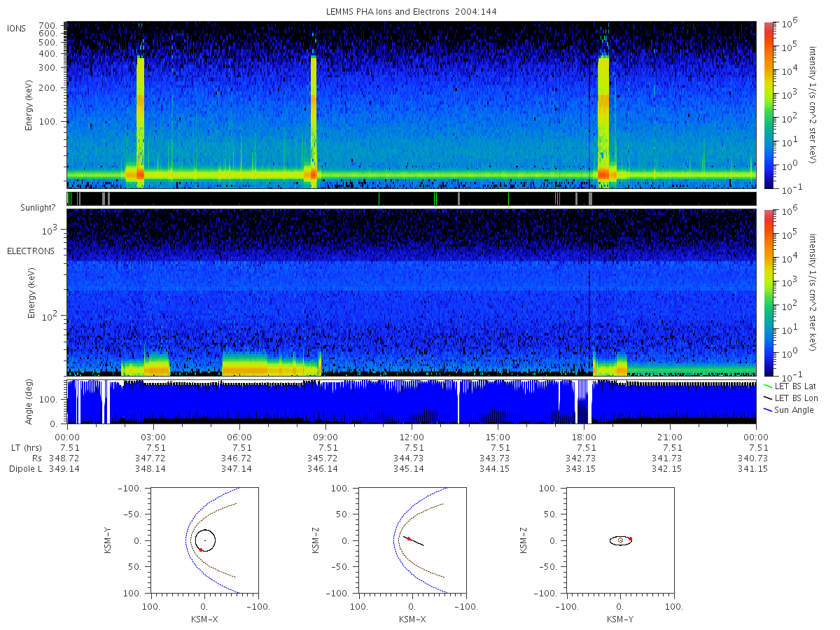
Task: Click the red marker in KSM-X/KSM-Z plot
Action: point(408,539)
